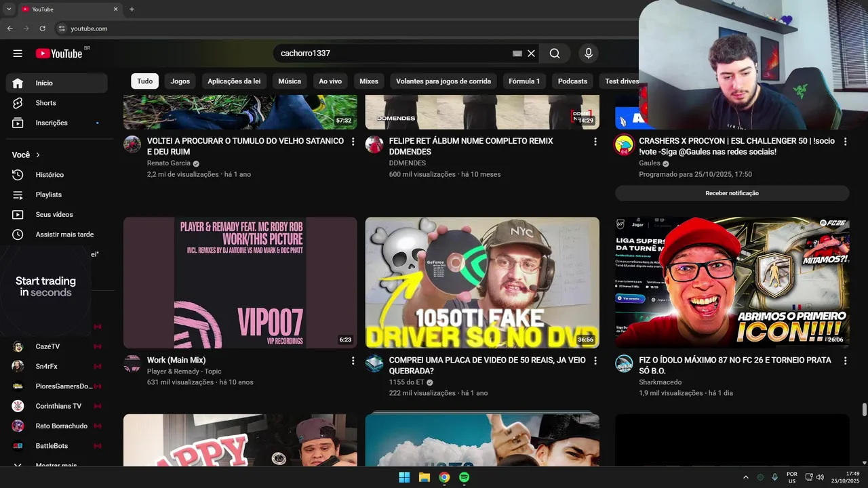Open Spotify from the taskbar
868x488 pixels.
coord(464,477)
